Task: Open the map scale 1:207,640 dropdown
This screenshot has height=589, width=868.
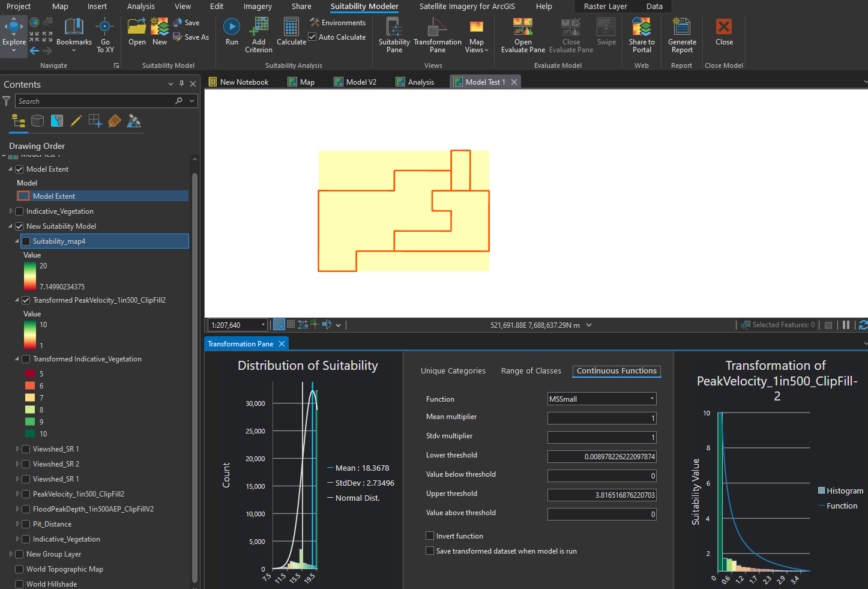Action: (263, 325)
